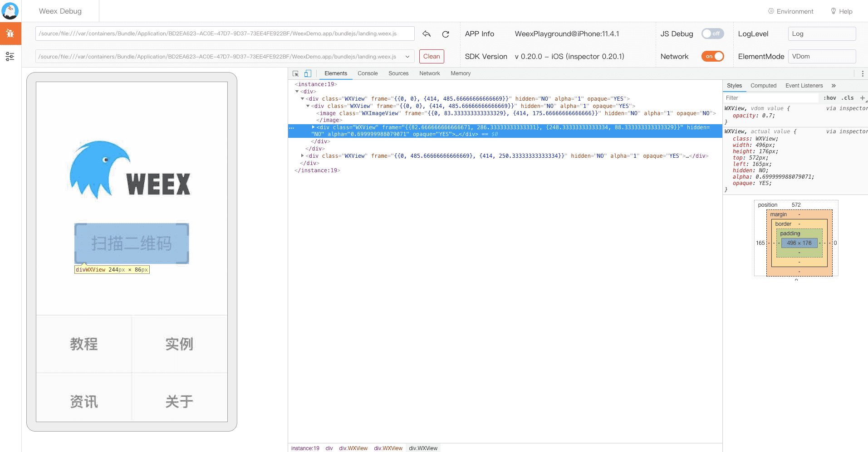Collapse the top-level div node
Screen dimensions: 868x452
(297, 92)
